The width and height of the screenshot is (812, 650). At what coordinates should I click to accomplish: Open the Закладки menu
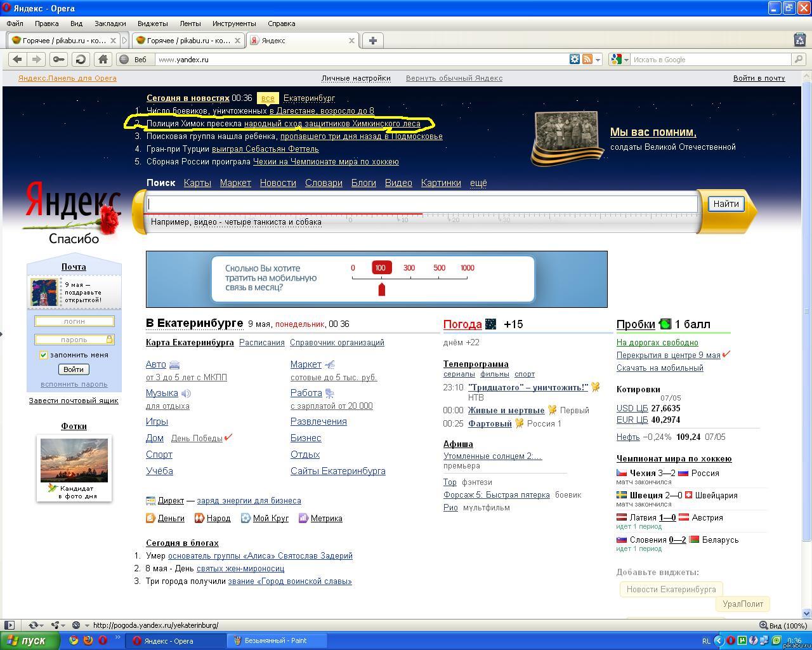point(110,23)
